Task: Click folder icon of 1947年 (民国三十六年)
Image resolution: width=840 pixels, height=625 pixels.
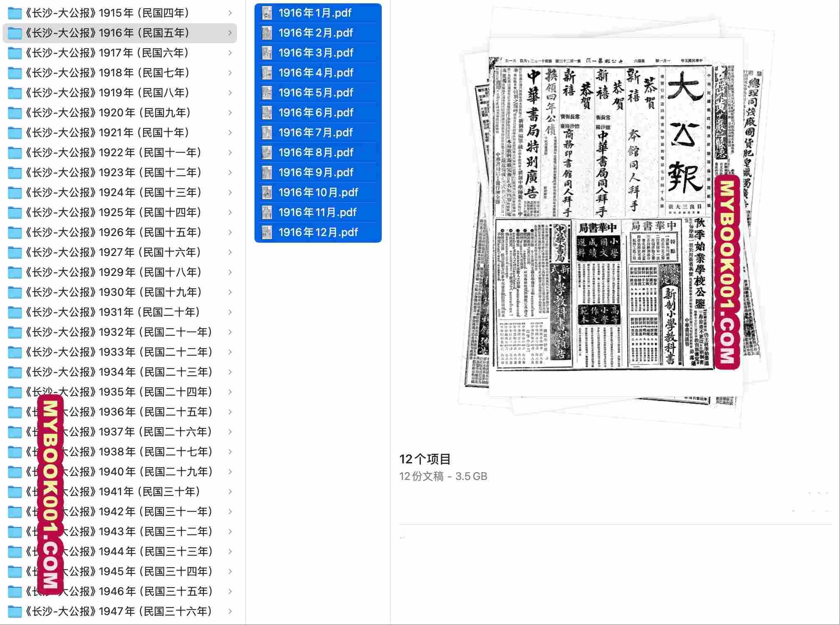Action: (x=15, y=612)
